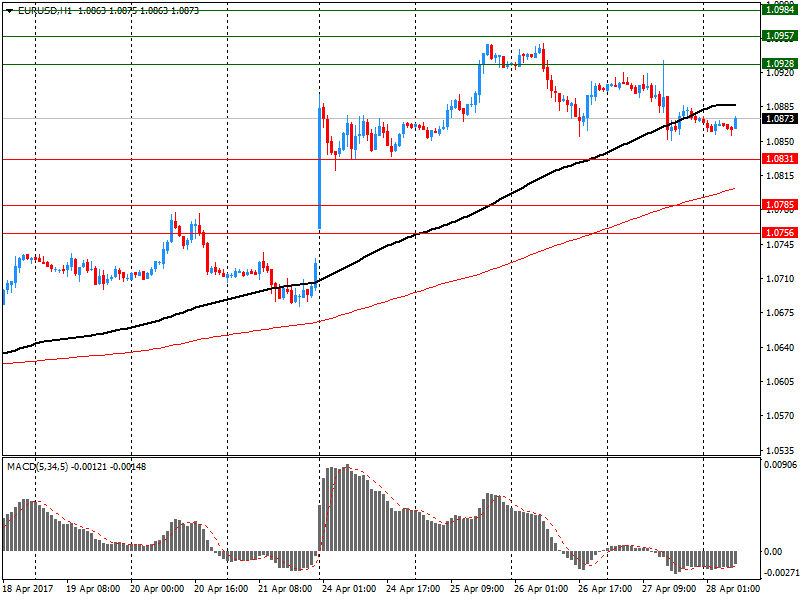Select the 1.0785 red support level label
800x600 pixels.
coord(779,205)
